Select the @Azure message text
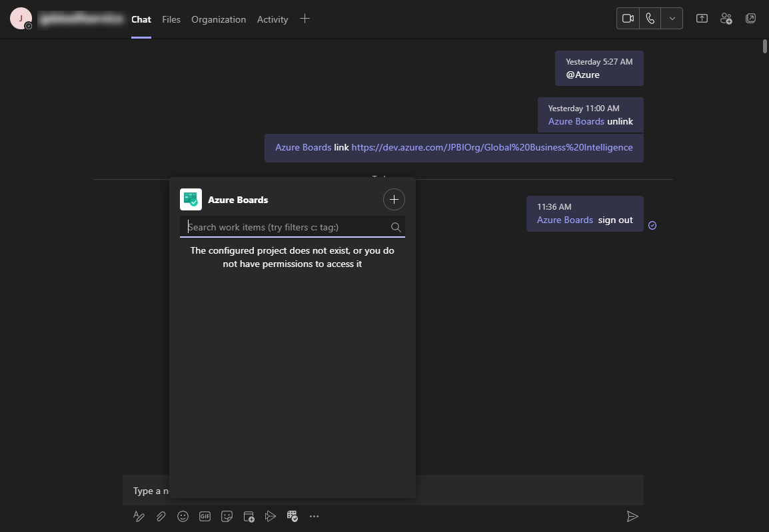The image size is (769, 532). 582,75
